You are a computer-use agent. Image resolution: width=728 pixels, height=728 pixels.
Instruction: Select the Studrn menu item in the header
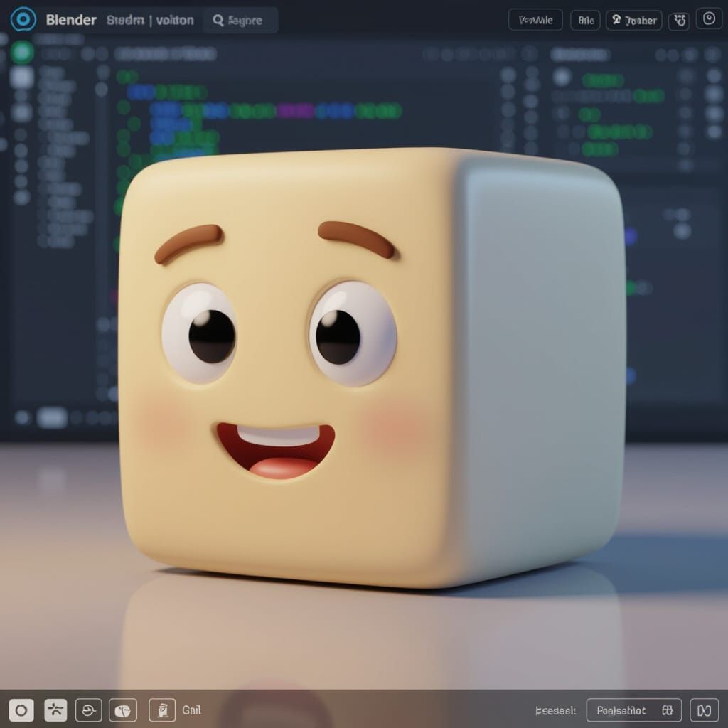pyautogui.click(x=125, y=20)
